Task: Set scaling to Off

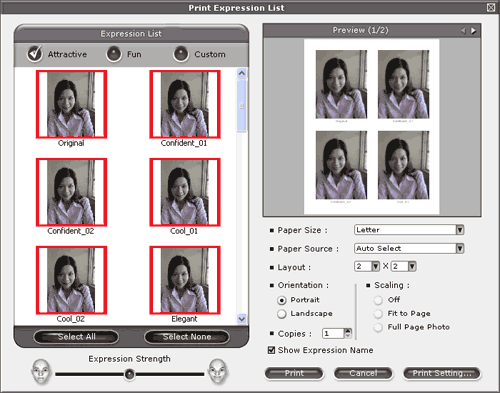Action: click(x=378, y=300)
